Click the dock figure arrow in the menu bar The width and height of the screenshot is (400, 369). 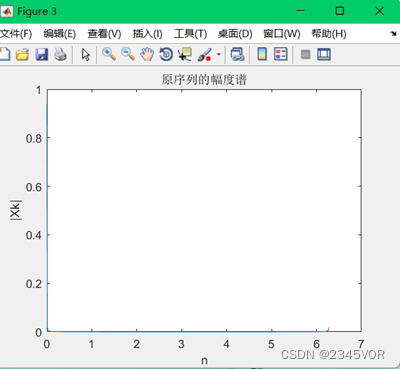393,34
